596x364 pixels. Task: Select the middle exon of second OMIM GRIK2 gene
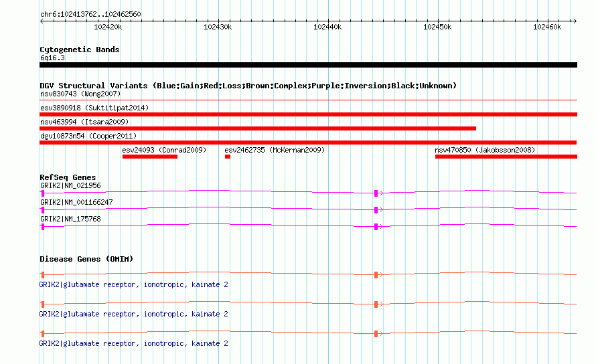click(x=376, y=304)
